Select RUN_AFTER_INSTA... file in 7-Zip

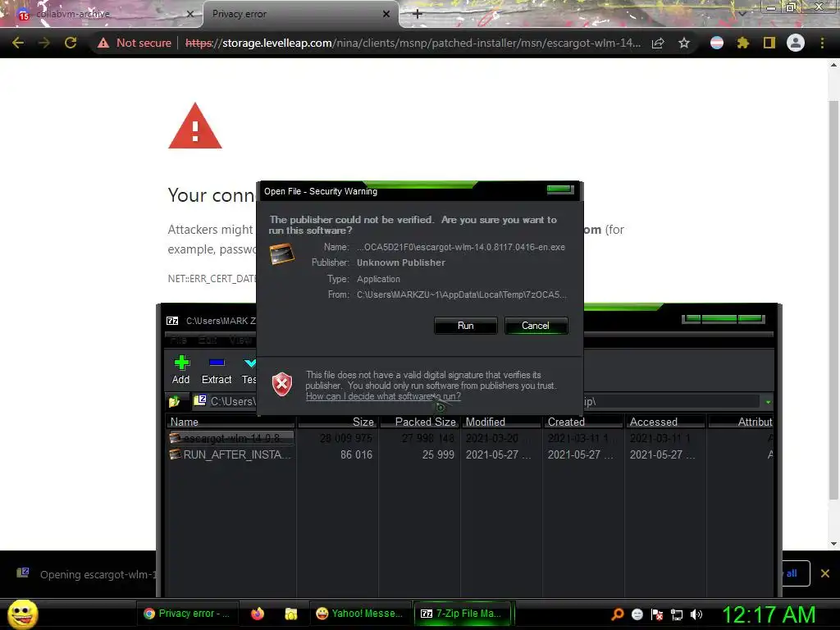231,454
